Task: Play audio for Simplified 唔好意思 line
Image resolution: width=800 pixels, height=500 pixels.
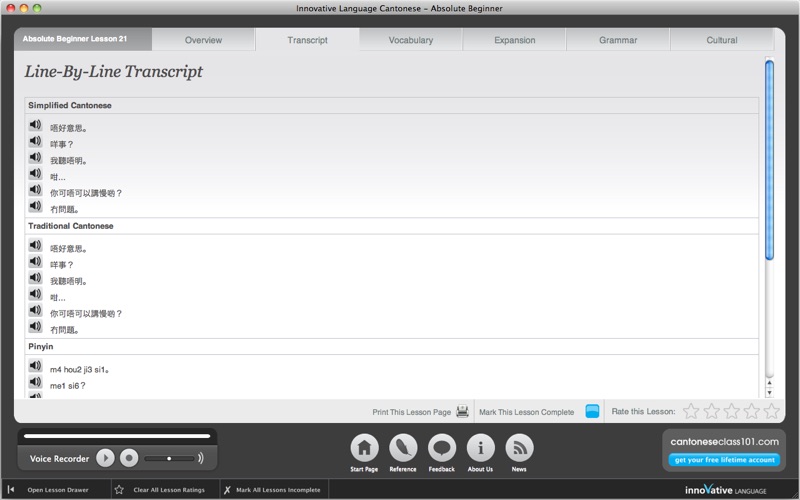Action: coord(35,124)
